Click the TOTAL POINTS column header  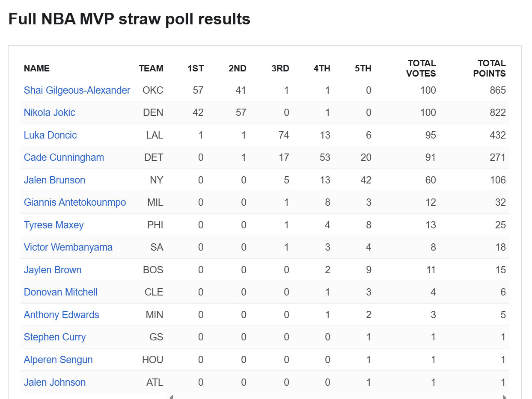pos(489,68)
